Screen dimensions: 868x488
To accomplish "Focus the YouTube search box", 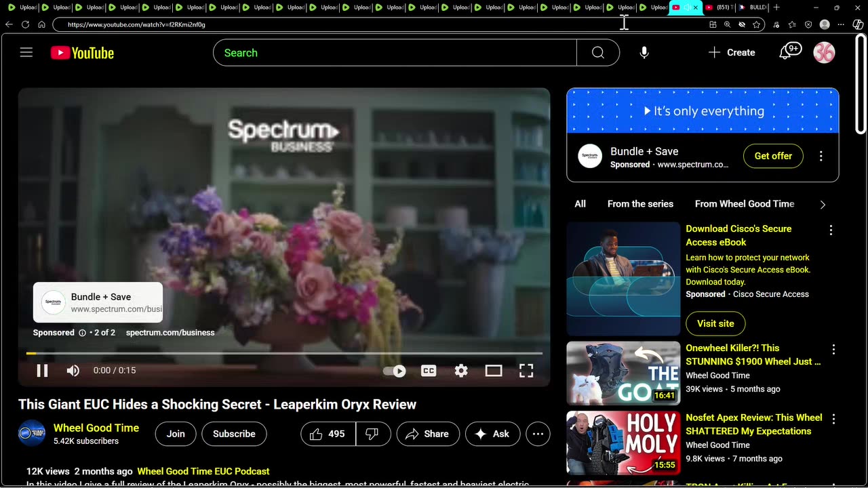I will 395,53.
